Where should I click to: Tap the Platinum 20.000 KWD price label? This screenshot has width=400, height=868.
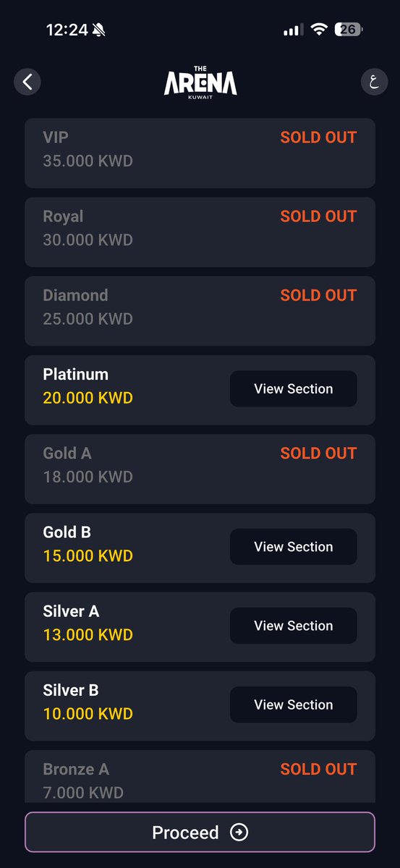pyautogui.click(x=88, y=398)
